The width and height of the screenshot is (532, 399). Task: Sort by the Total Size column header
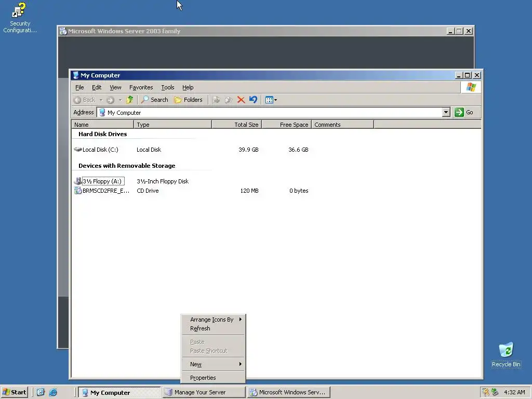pos(236,125)
